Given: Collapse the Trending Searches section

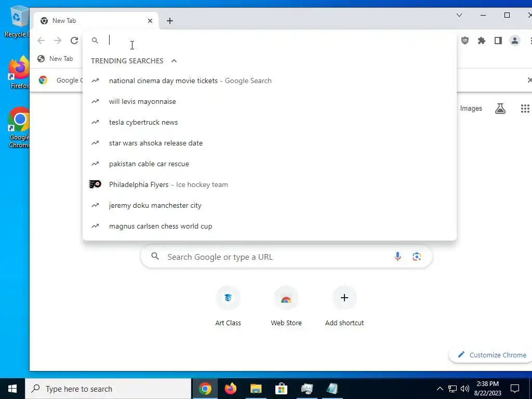Looking at the screenshot, I should 174,61.
